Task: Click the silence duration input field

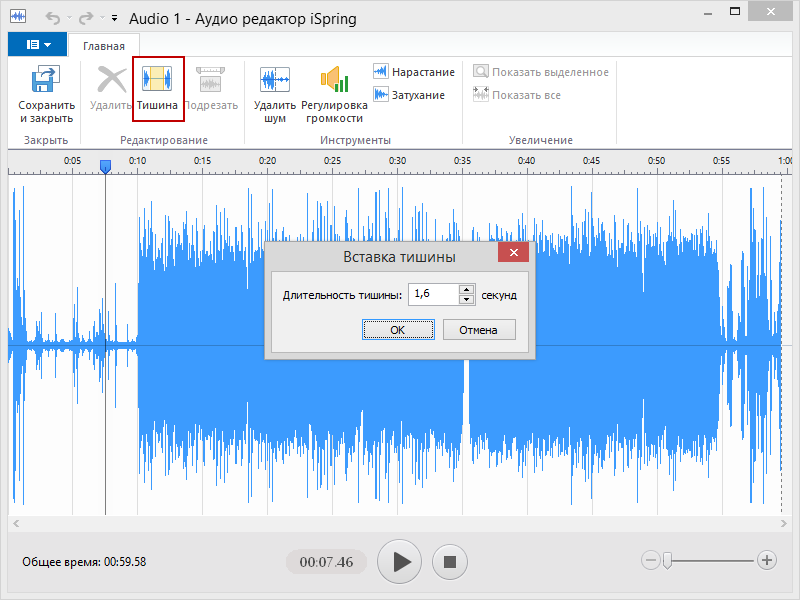Action: pyautogui.click(x=434, y=294)
